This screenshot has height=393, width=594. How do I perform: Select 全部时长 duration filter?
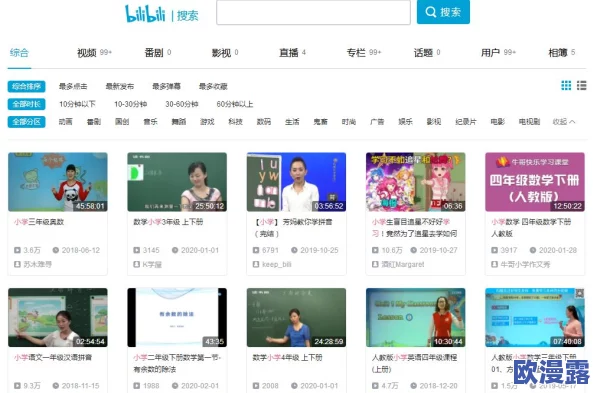pyautogui.click(x=27, y=104)
